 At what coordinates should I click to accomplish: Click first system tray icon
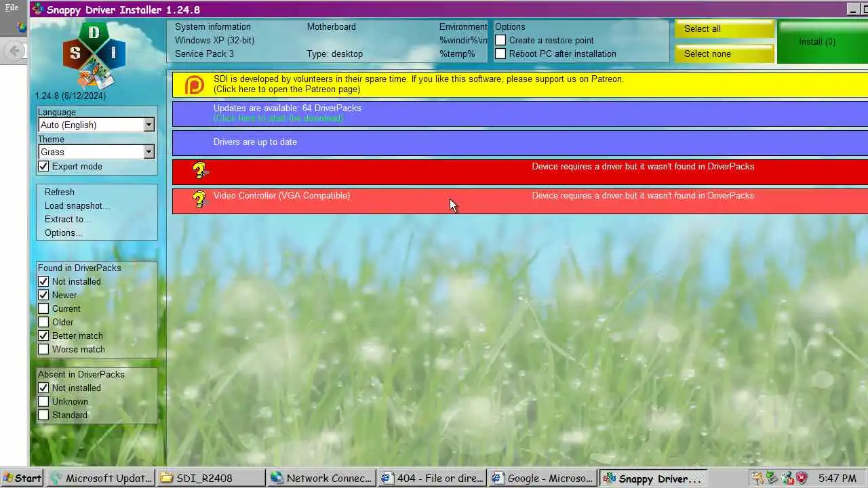(x=758, y=478)
